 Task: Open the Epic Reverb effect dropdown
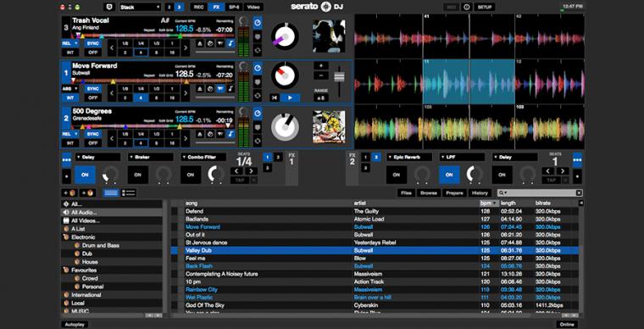pos(409,158)
